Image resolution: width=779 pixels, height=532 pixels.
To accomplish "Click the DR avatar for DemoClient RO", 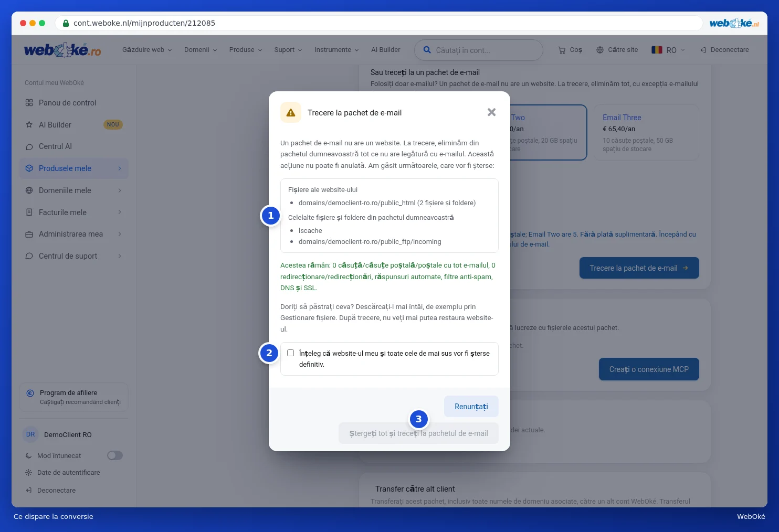I will tap(30, 434).
